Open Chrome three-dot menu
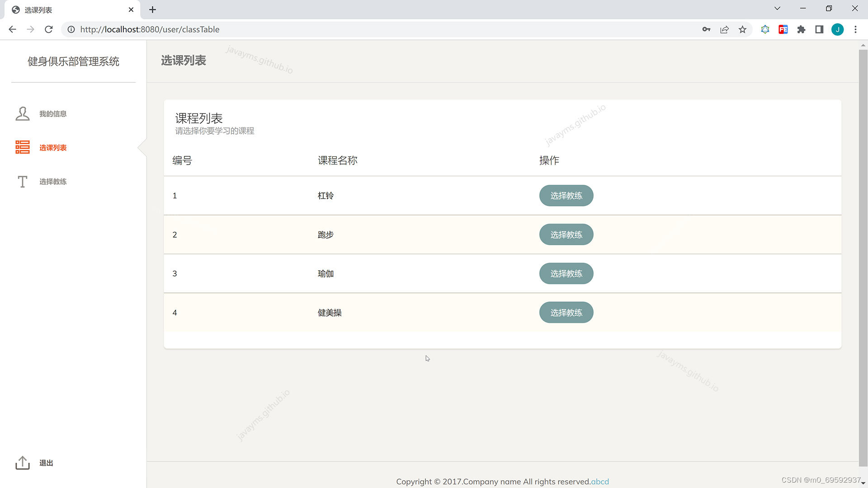The image size is (868, 488). (855, 29)
